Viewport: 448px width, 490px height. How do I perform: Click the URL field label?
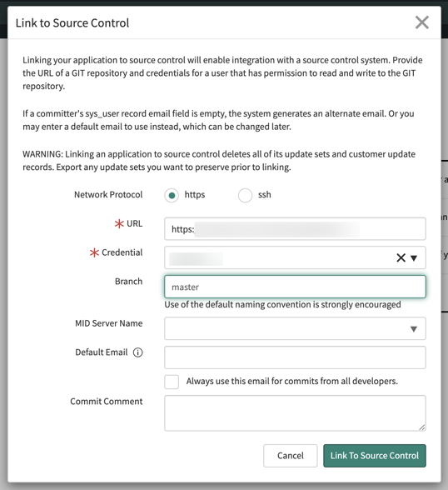[135, 223]
